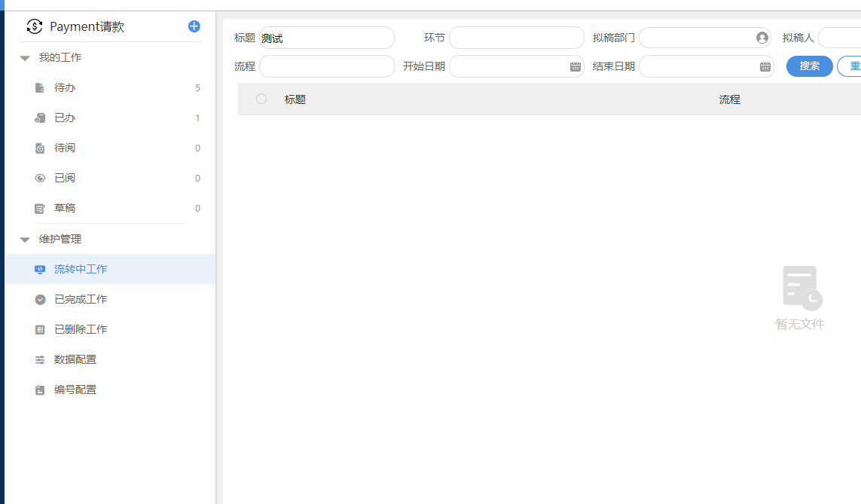
Task: Click the 待阅 icon in sidebar
Action: point(40,148)
